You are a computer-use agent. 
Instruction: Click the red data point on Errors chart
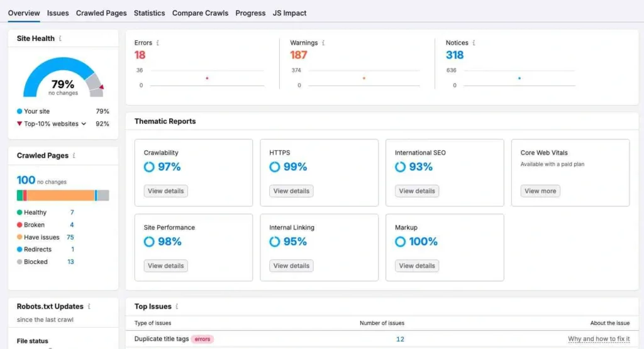[207, 78]
